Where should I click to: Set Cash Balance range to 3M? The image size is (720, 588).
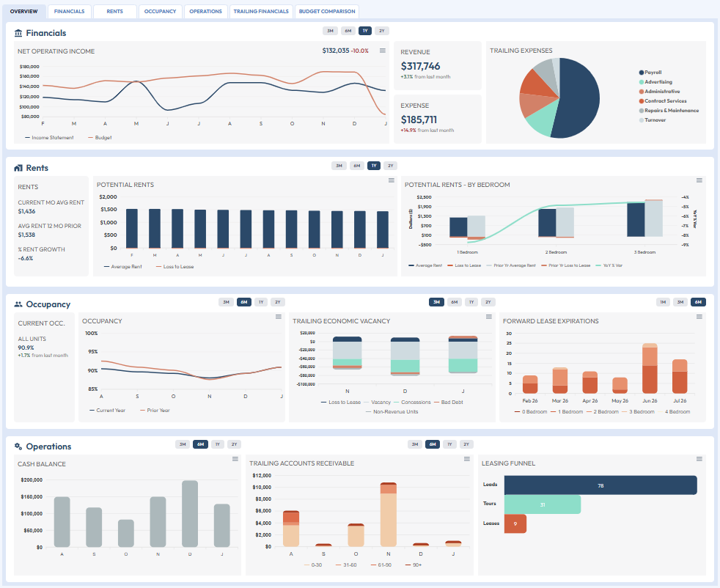click(x=183, y=444)
